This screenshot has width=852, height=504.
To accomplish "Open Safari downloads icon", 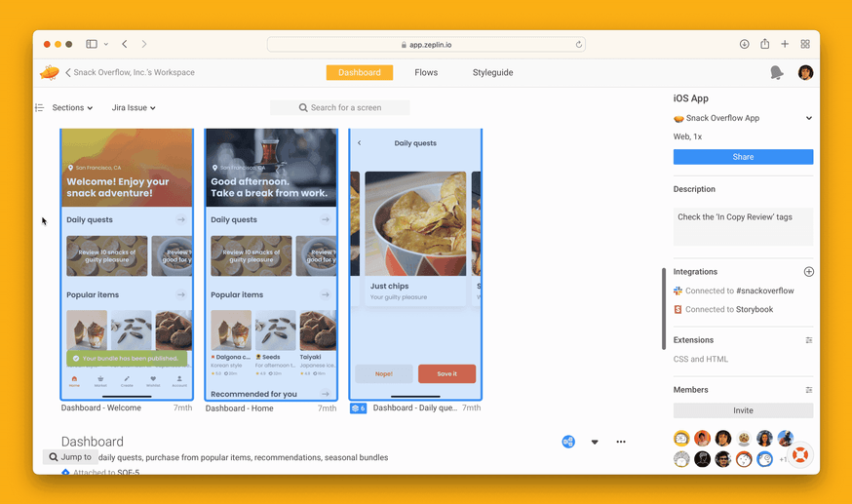I will (x=745, y=44).
